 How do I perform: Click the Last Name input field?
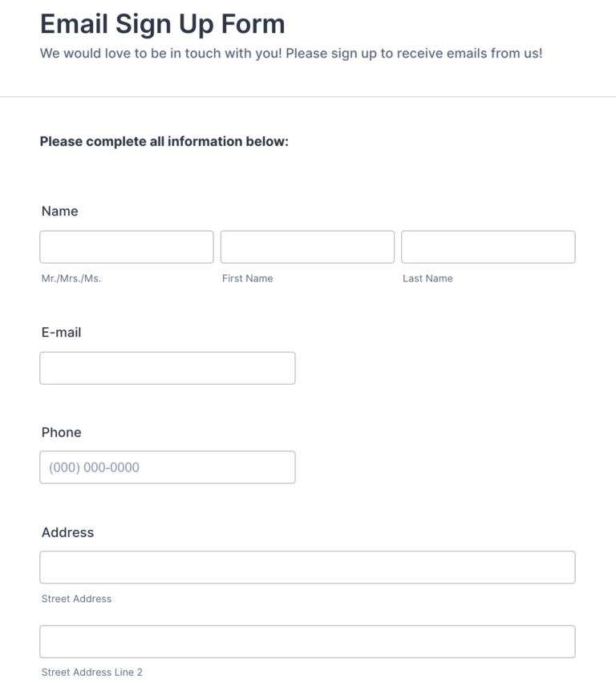pos(488,246)
